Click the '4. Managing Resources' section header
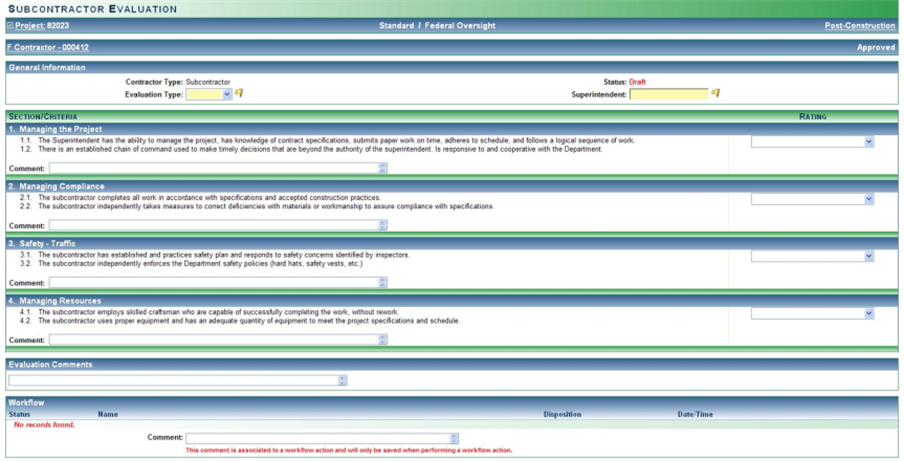Viewport: 904px width, 461px height. pyautogui.click(x=55, y=301)
